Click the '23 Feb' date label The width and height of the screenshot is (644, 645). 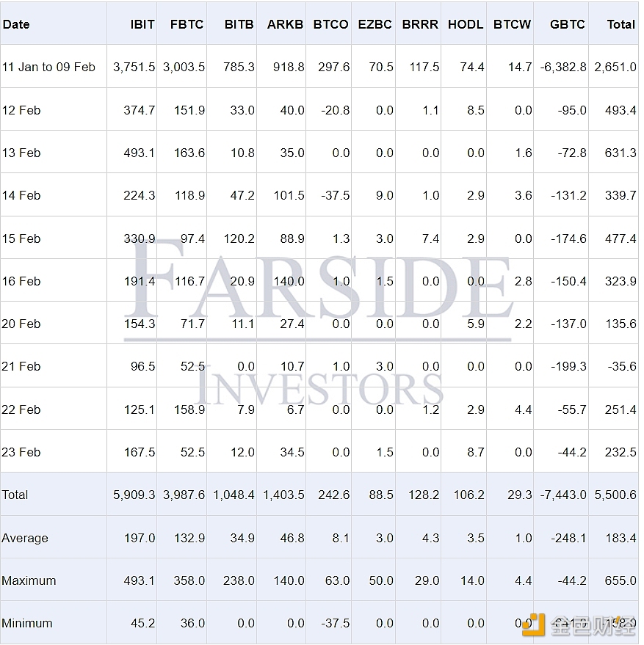click(21, 452)
